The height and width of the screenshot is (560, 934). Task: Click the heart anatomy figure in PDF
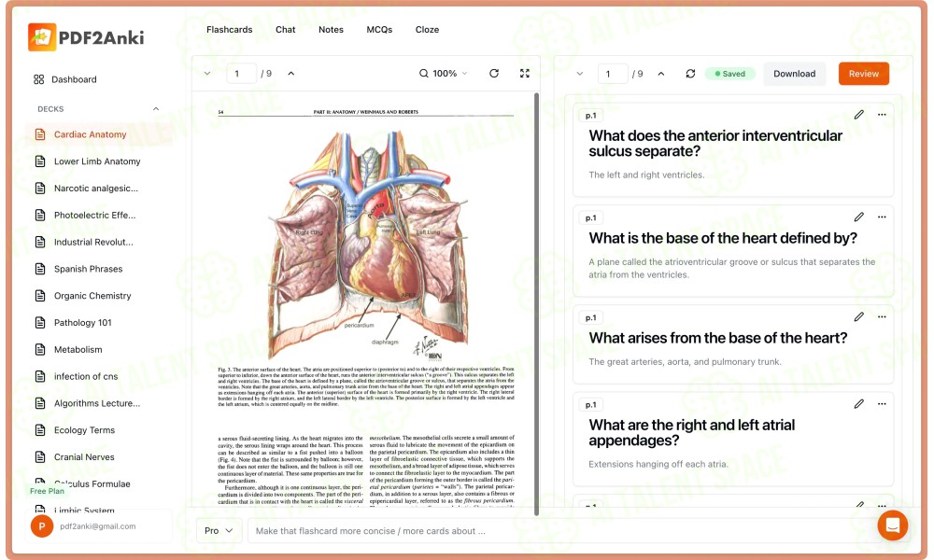click(366, 244)
